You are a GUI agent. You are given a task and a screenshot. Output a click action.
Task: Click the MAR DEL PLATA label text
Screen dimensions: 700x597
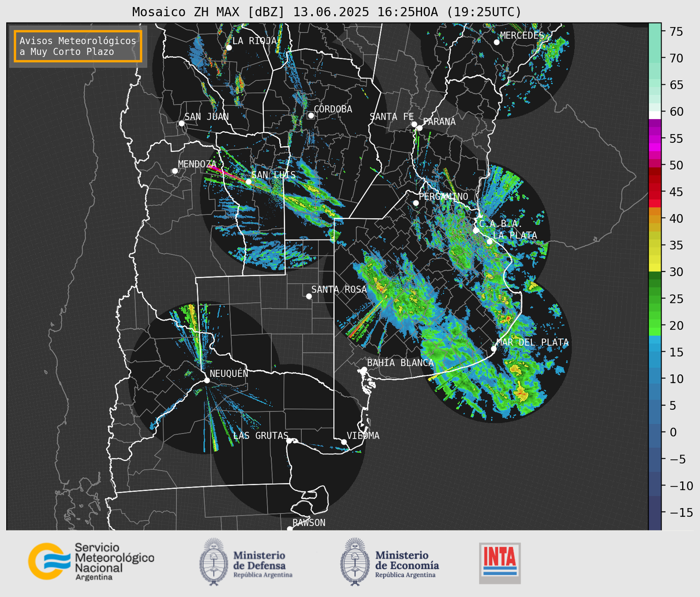(532, 343)
